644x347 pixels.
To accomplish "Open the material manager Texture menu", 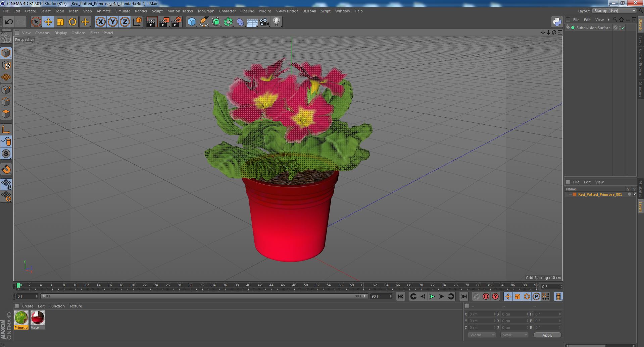I will (76, 306).
